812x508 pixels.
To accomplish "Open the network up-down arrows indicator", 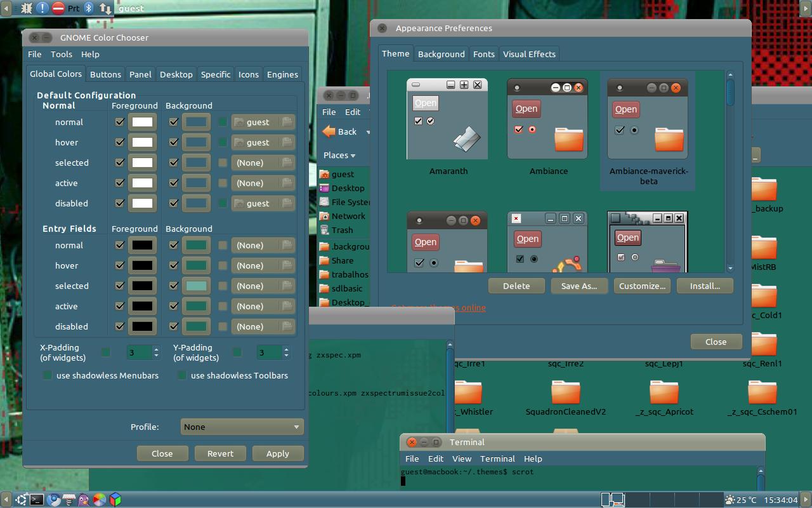I will tap(105, 8).
